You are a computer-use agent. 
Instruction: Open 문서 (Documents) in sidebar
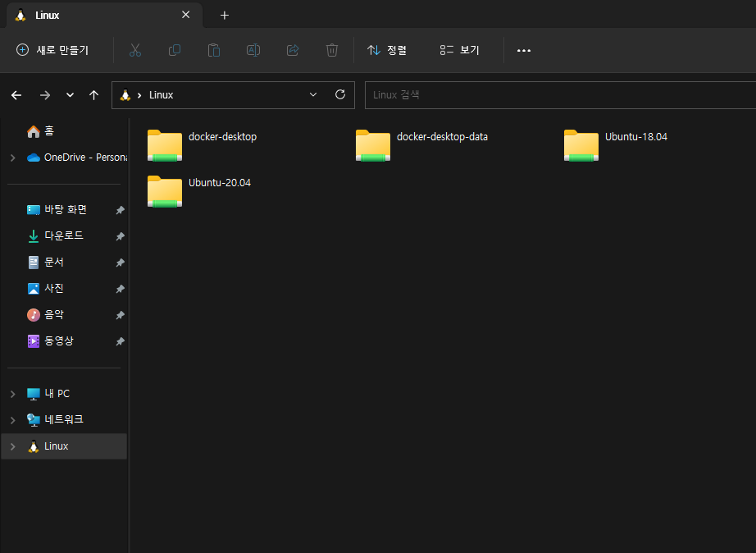(x=45, y=263)
